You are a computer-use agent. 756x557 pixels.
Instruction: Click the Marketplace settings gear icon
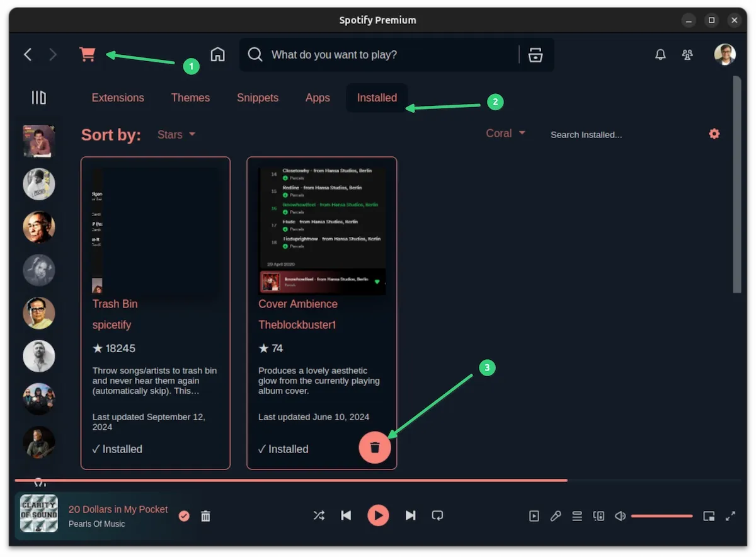pos(714,134)
